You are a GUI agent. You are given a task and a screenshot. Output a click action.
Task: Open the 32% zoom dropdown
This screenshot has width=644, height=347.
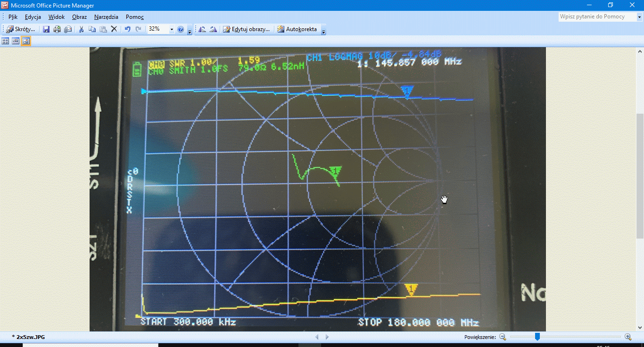point(172,29)
